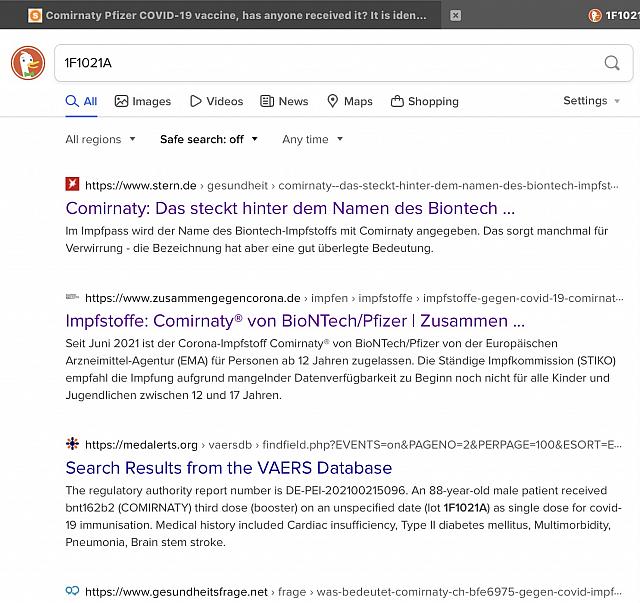The height and width of the screenshot is (603, 640).
Task: Click the magnifying glass search icon
Action: 612,63
